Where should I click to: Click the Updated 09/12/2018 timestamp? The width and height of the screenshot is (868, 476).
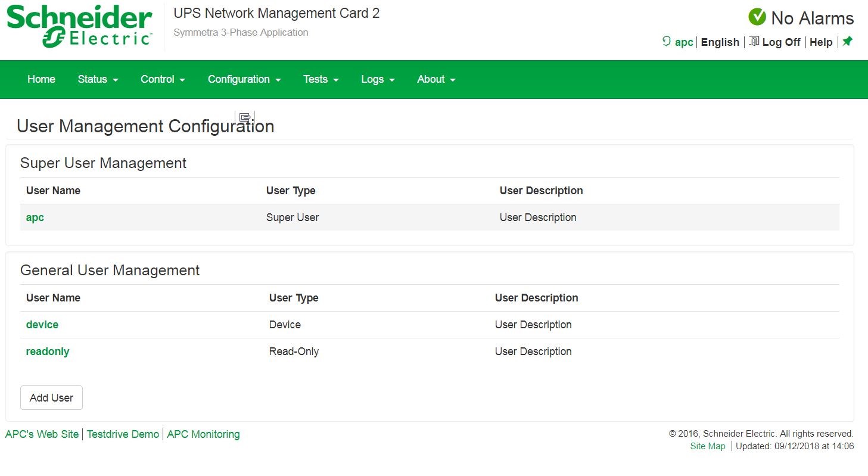795,446
